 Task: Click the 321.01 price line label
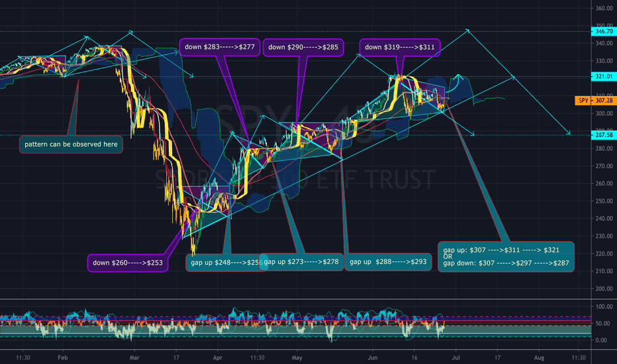604,77
